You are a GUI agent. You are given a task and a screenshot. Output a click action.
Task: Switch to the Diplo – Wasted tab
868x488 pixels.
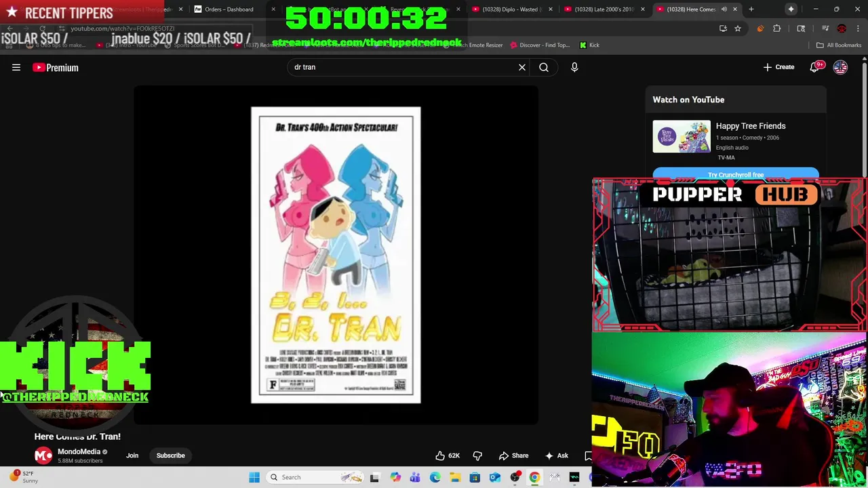[x=513, y=9]
